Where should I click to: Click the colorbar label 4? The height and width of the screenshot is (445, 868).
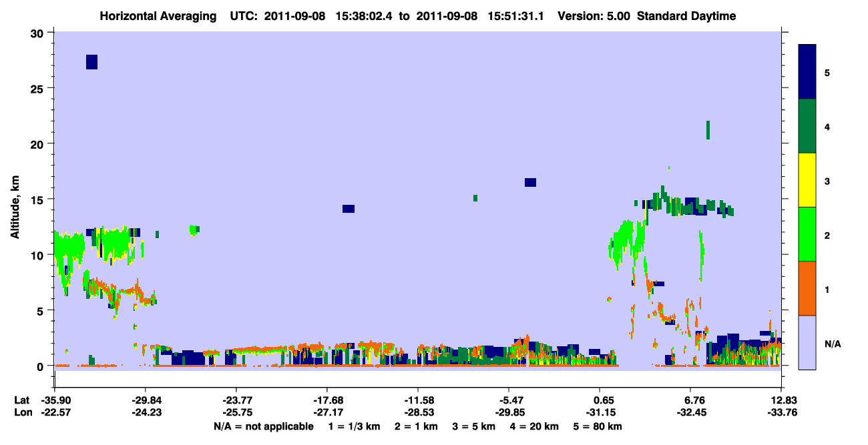pyautogui.click(x=827, y=126)
